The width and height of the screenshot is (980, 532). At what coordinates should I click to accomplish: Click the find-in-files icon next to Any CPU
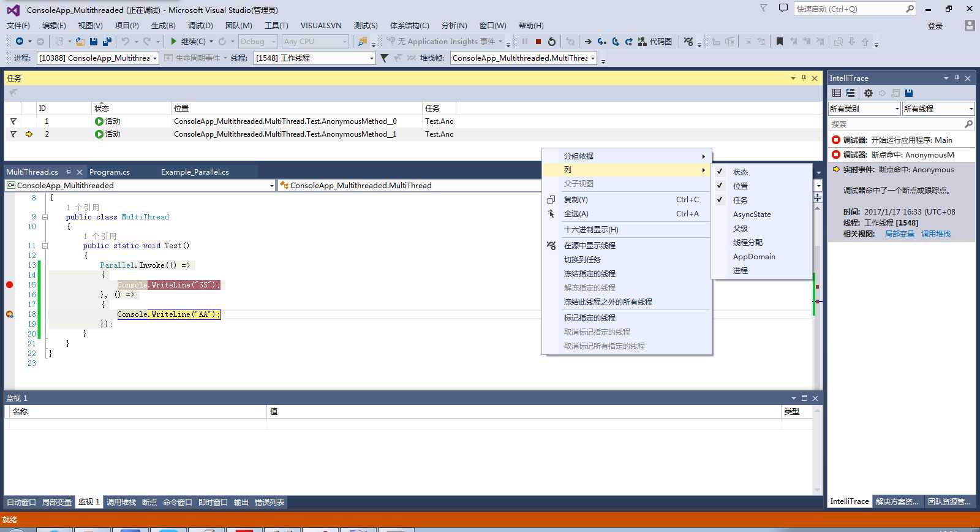[363, 42]
